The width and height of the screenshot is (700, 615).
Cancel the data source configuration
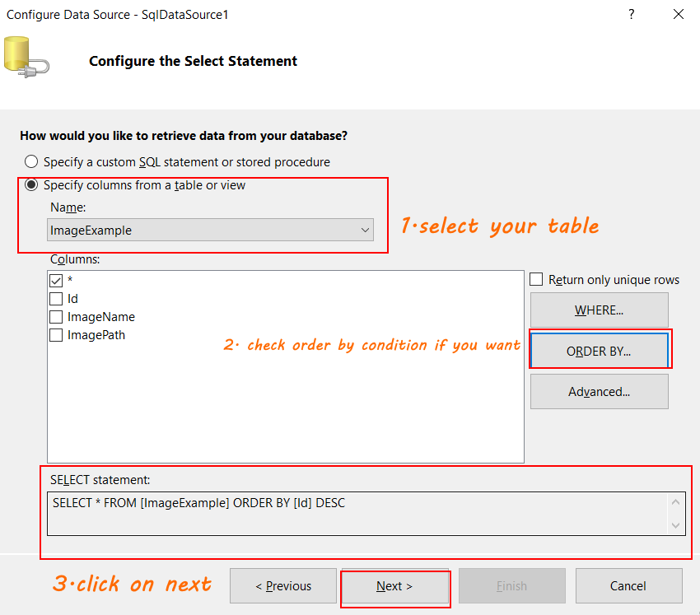coord(628,585)
